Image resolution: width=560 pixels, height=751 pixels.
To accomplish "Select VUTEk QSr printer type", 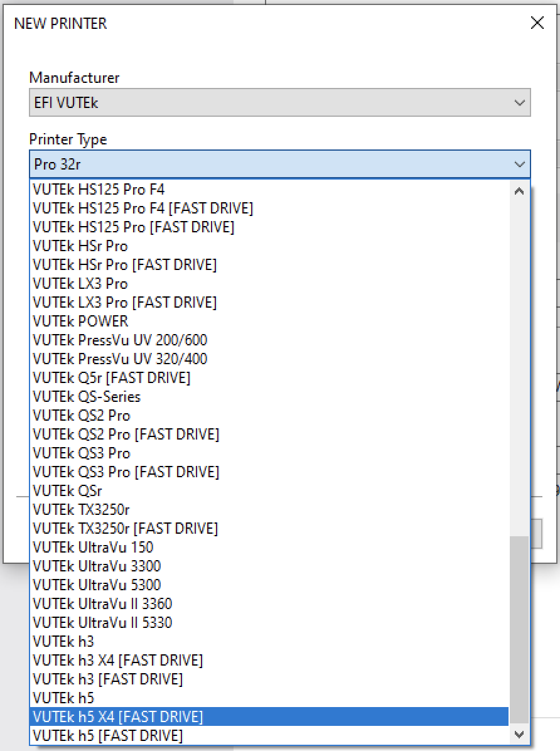I will (x=270, y=491).
